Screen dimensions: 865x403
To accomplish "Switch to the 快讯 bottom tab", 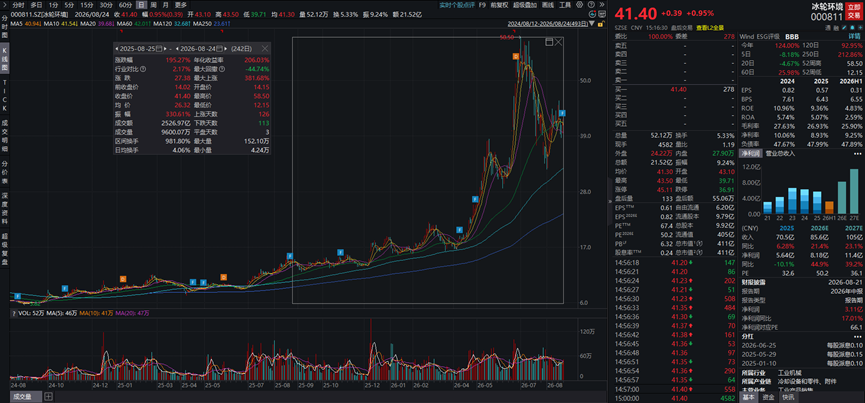I will pos(788,397).
